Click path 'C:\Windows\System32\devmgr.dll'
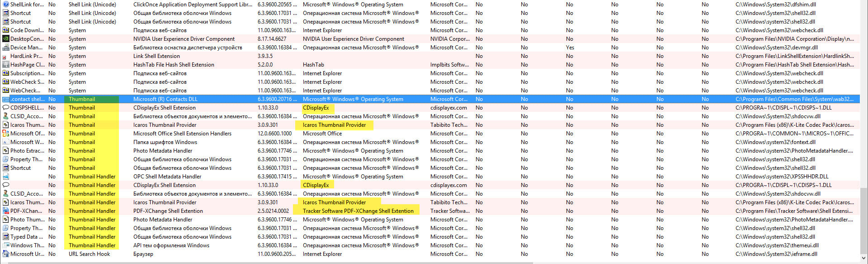Viewport: 868px width, 264px height. point(777,48)
